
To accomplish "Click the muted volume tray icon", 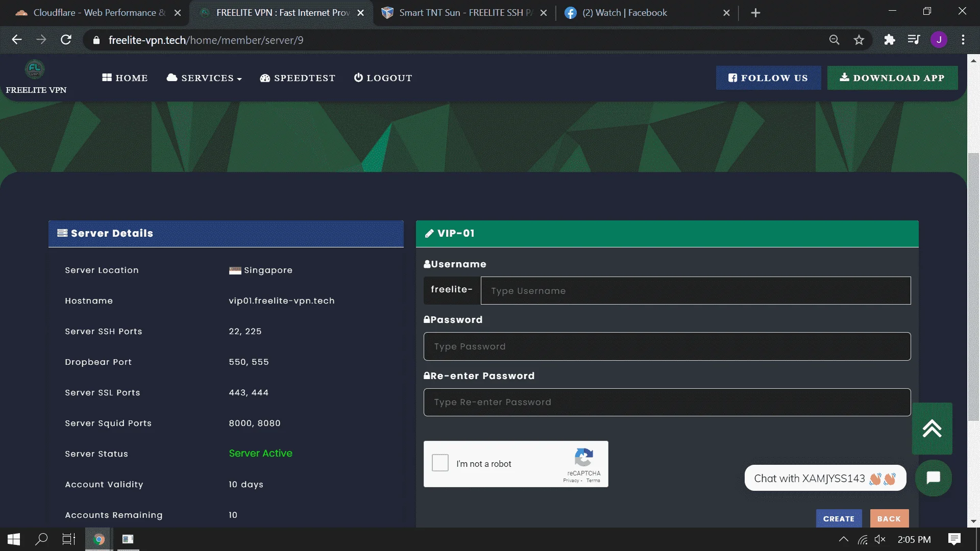I will coord(880,539).
